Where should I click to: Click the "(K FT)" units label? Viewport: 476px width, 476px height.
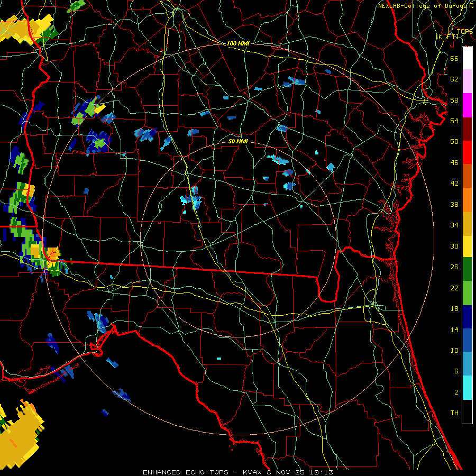tap(447, 36)
